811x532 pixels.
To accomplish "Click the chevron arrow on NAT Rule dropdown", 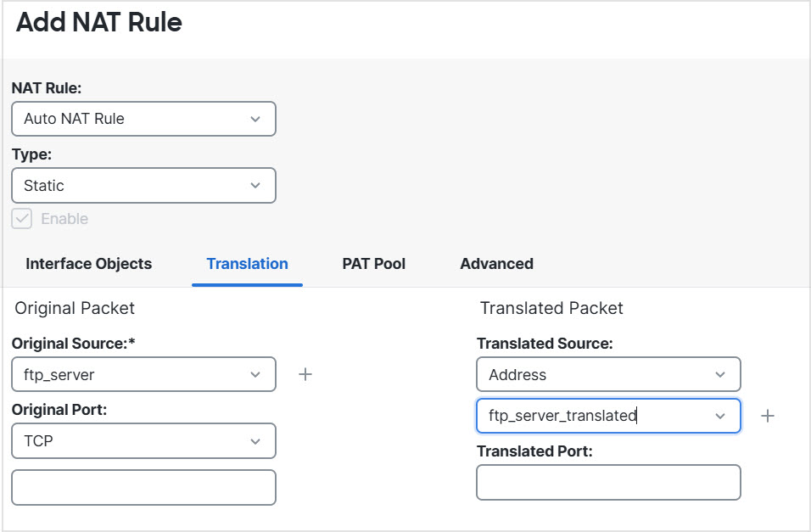I will tap(255, 119).
